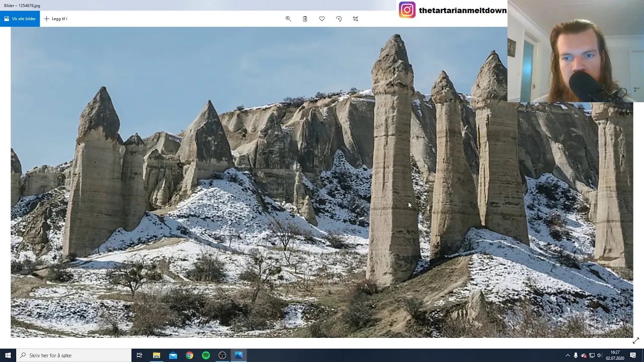The width and height of the screenshot is (644, 362).
Task: Open File Explorer from the taskbar
Action: click(x=156, y=355)
